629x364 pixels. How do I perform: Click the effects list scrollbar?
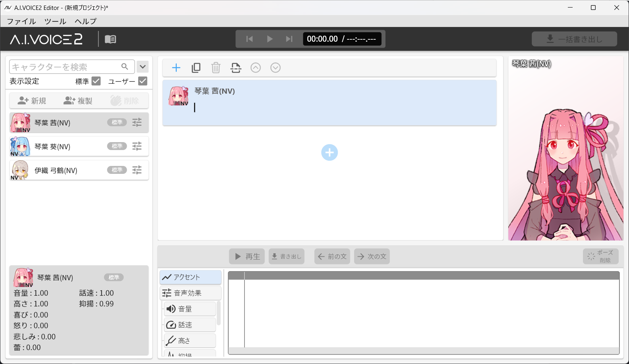(x=219, y=314)
